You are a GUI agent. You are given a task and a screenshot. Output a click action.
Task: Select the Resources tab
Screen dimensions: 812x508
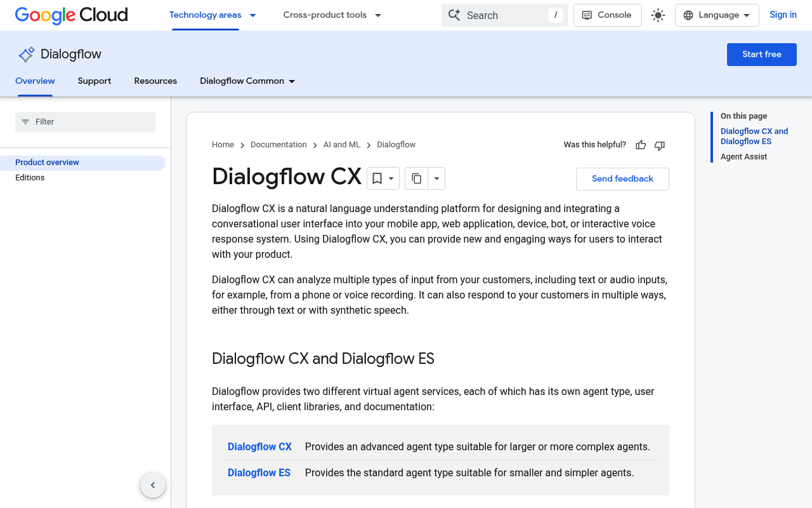pos(155,81)
